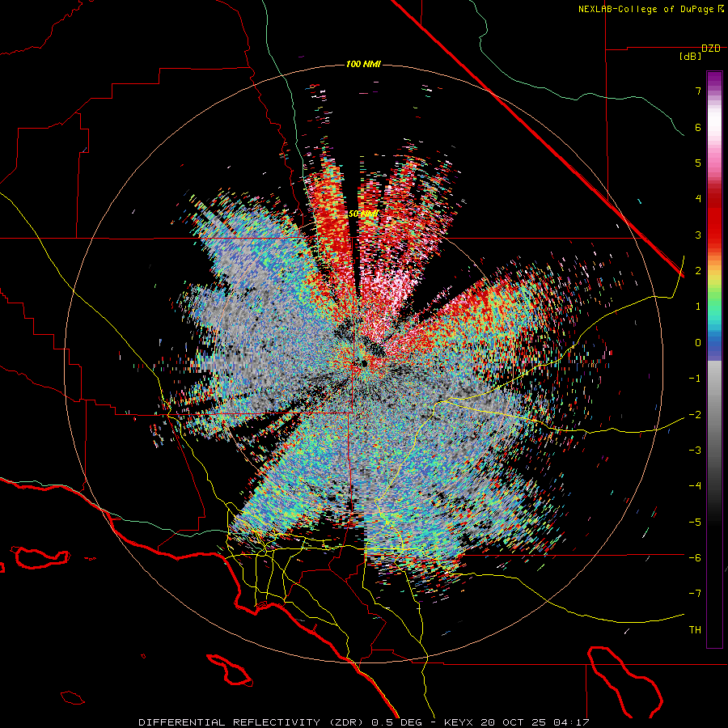Click the DZD product label
Viewport: 728px width, 728px height.
click(x=711, y=49)
